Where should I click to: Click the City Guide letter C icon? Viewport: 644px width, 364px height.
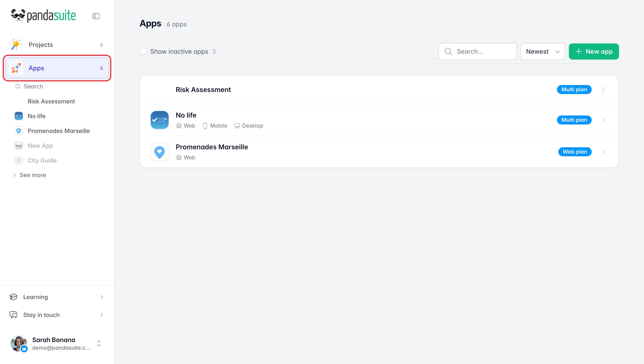click(x=19, y=161)
